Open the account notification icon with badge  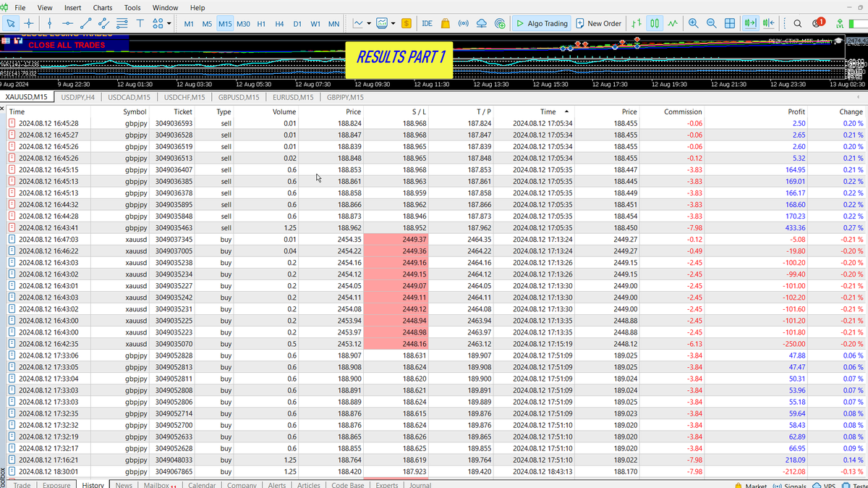click(x=817, y=23)
